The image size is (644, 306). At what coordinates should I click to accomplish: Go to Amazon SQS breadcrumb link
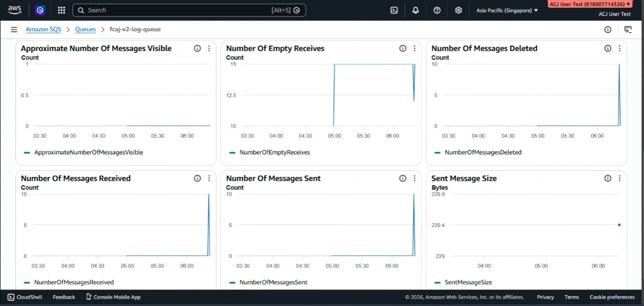[x=43, y=29]
